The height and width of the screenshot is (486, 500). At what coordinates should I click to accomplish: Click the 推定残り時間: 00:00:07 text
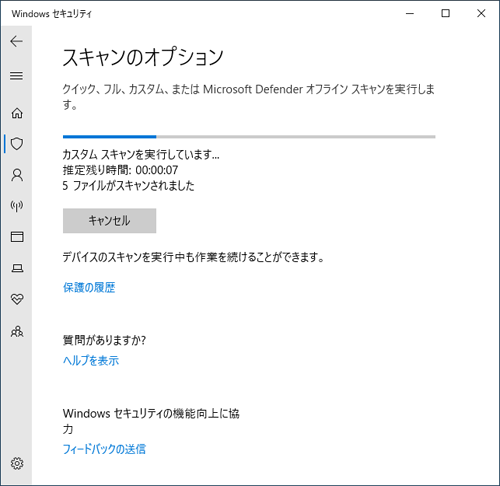120,170
